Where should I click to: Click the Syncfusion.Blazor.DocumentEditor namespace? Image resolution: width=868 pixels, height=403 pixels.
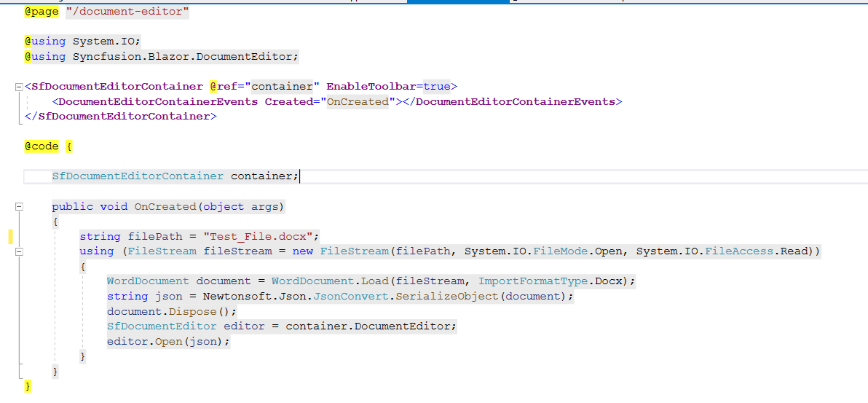pos(185,56)
